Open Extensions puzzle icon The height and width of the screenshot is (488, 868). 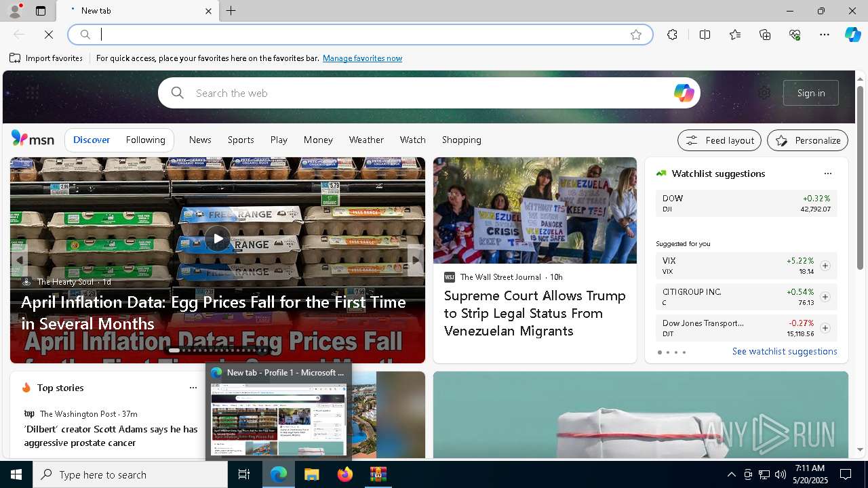[672, 35]
